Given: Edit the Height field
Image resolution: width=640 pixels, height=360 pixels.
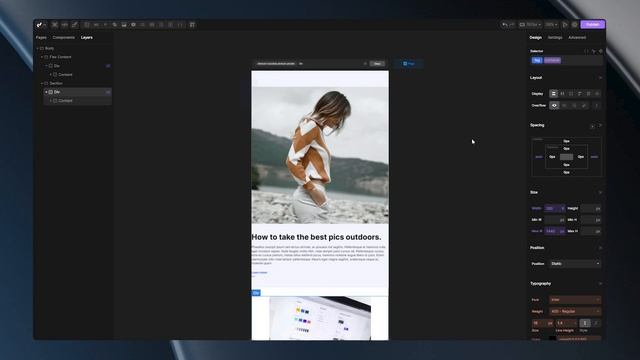Looking at the screenshot, I should point(591,209).
